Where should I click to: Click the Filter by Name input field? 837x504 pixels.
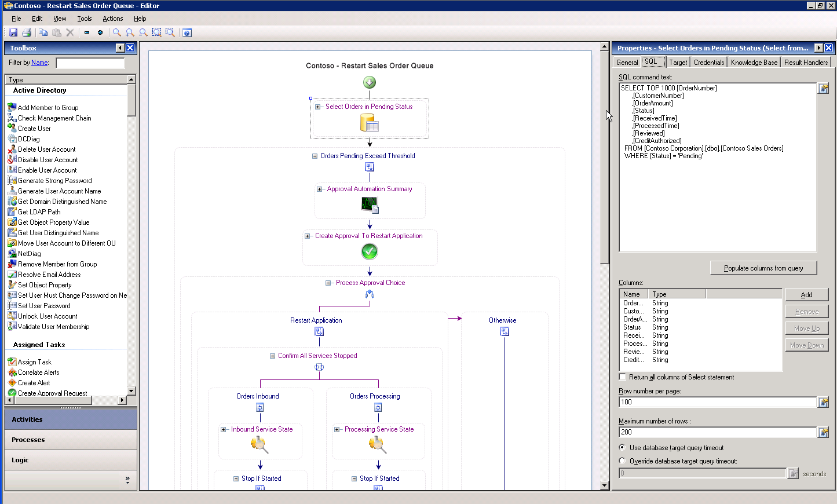pos(90,63)
